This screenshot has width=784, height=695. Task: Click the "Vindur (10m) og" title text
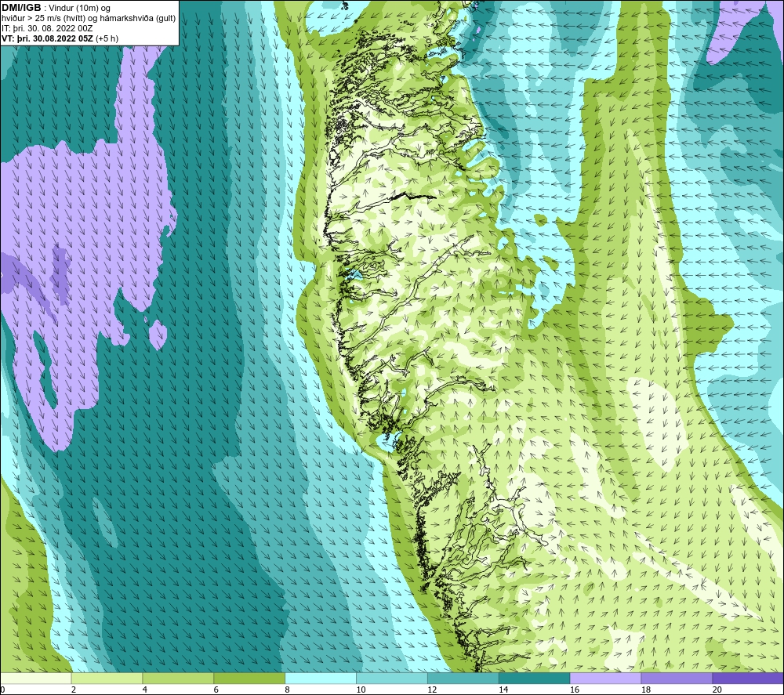coord(80,9)
